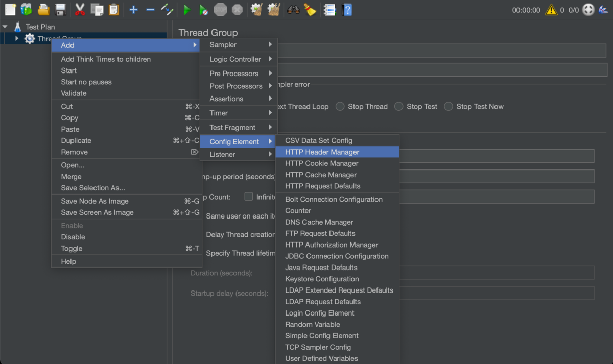Choose Validate in the context menu
Image resolution: width=613 pixels, height=364 pixels.
(126, 93)
